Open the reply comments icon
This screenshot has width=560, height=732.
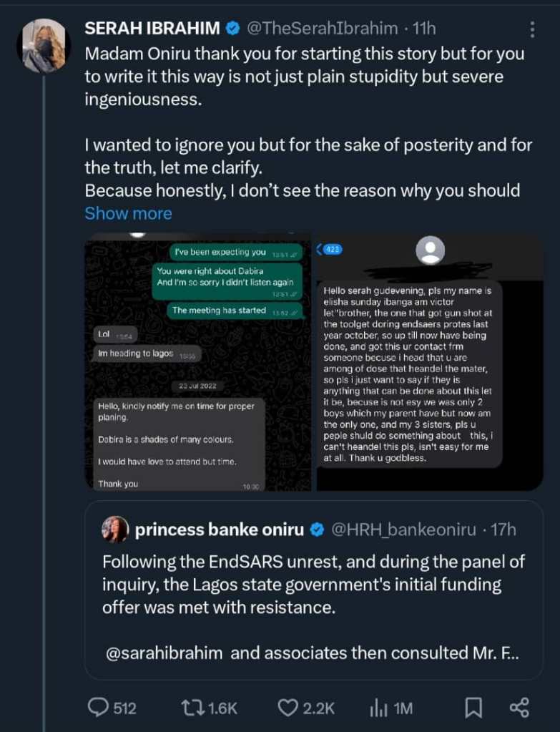point(98,708)
